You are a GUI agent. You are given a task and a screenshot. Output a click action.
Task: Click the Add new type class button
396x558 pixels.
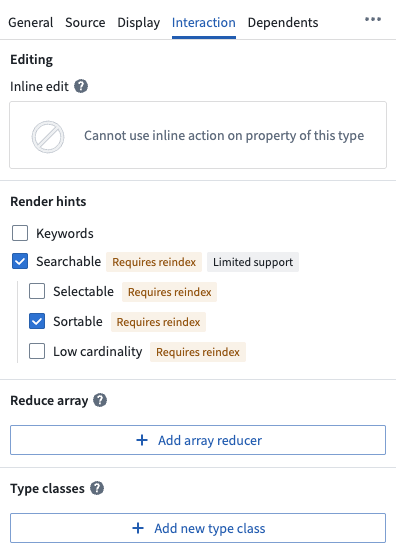click(x=198, y=528)
